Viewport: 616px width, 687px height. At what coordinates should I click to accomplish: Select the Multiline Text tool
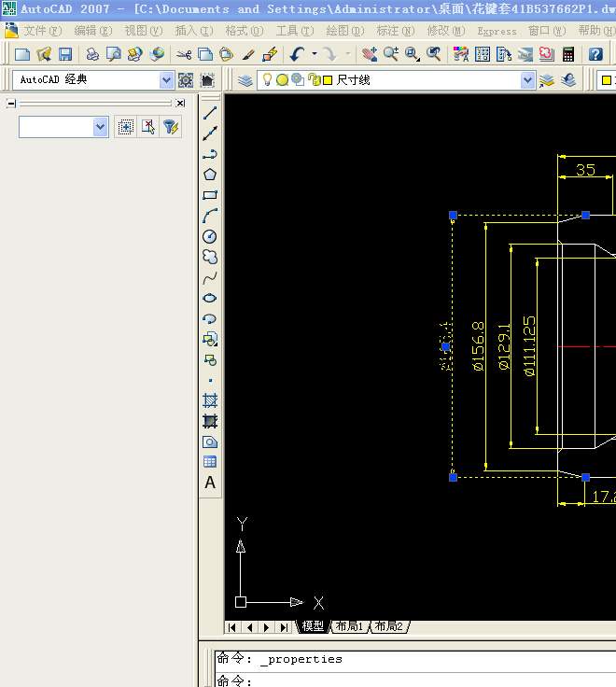[210, 483]
